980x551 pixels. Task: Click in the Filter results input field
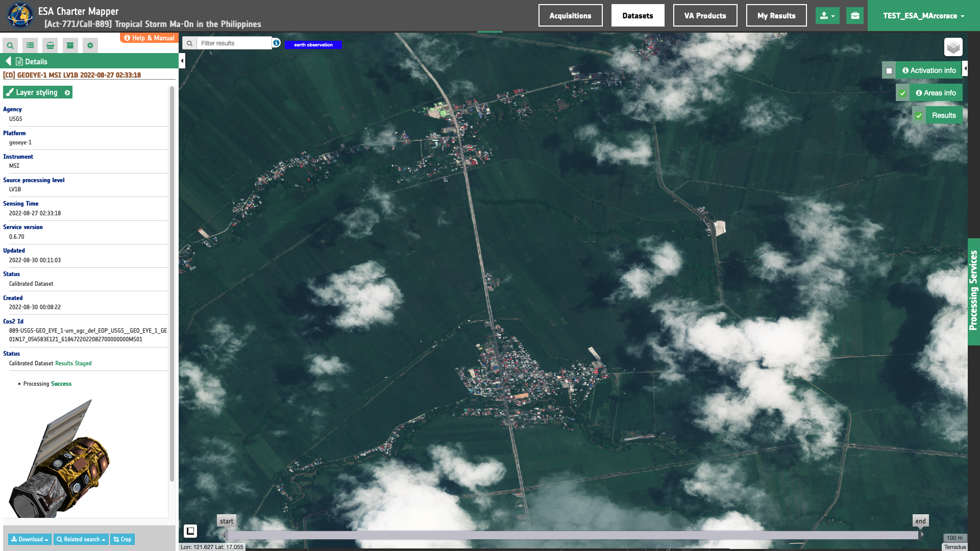(x=234, y=43)
